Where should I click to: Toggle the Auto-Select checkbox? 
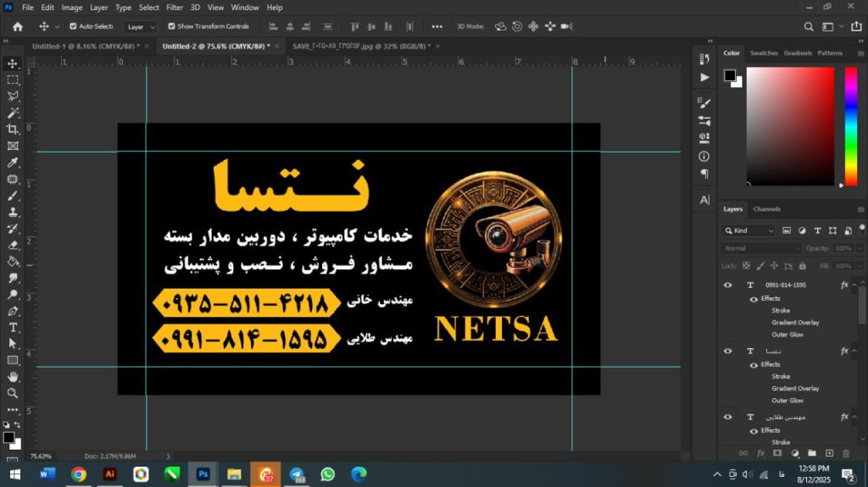coord(73,26)
